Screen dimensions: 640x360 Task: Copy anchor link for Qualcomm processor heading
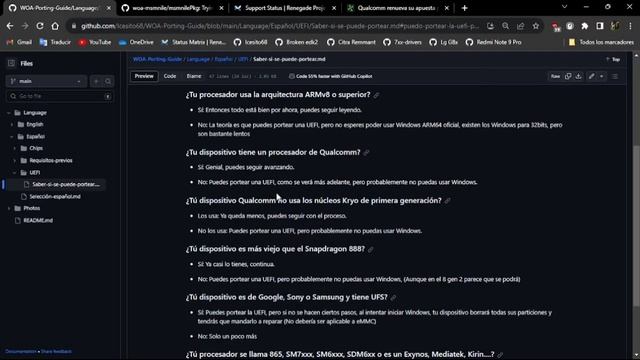pos(367,153)
